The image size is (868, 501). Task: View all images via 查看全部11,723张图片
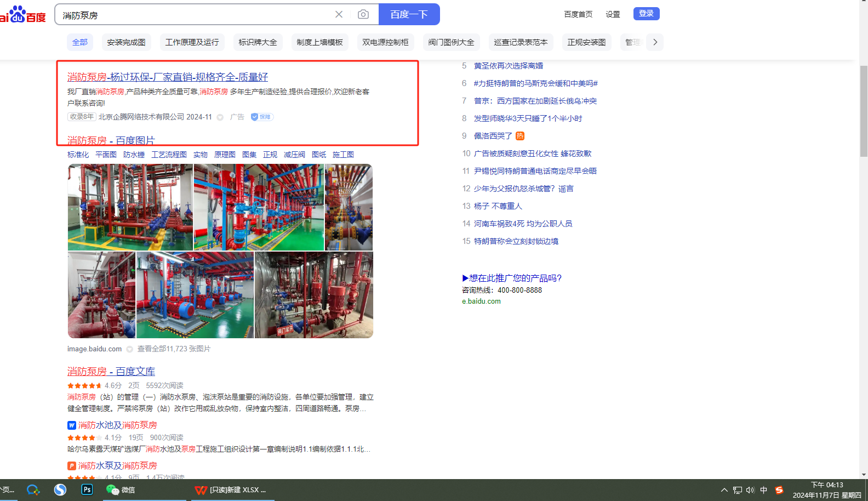point(174,349)
